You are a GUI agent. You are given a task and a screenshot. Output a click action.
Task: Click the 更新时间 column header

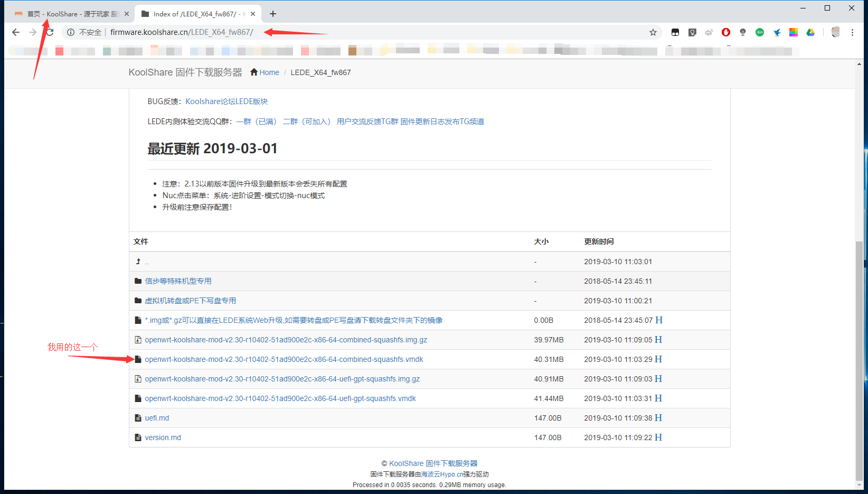pos(599,241)
